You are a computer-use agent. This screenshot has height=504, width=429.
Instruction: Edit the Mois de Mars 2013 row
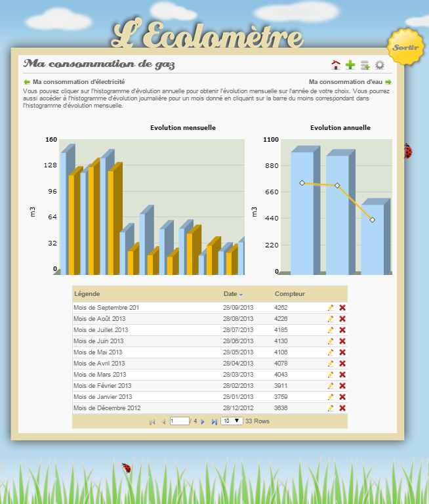[331, 375]
